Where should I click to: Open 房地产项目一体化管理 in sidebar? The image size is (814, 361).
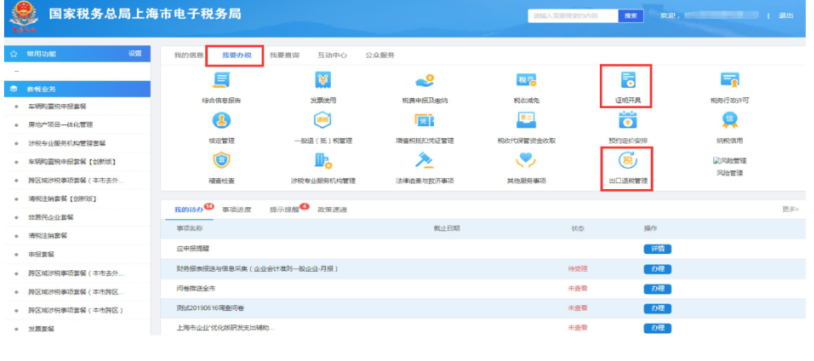pyautogui.click(x=61, y=125)
